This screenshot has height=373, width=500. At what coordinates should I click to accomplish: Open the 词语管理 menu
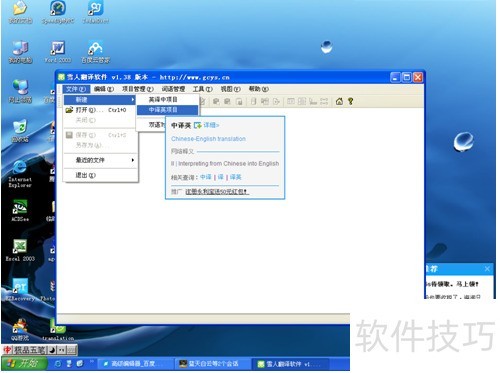pos(173,89)
